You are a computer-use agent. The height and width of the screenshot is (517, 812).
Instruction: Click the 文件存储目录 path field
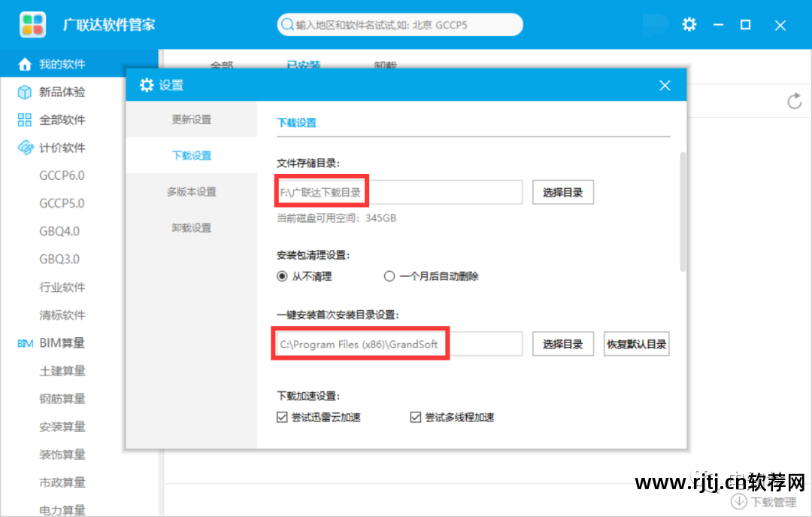pyautogui.click(x=399, y=193)
